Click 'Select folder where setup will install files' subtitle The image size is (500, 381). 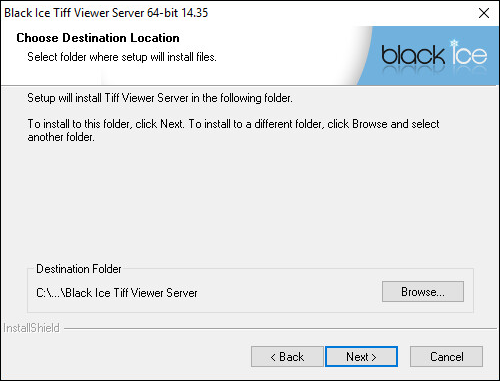(122, 57)
